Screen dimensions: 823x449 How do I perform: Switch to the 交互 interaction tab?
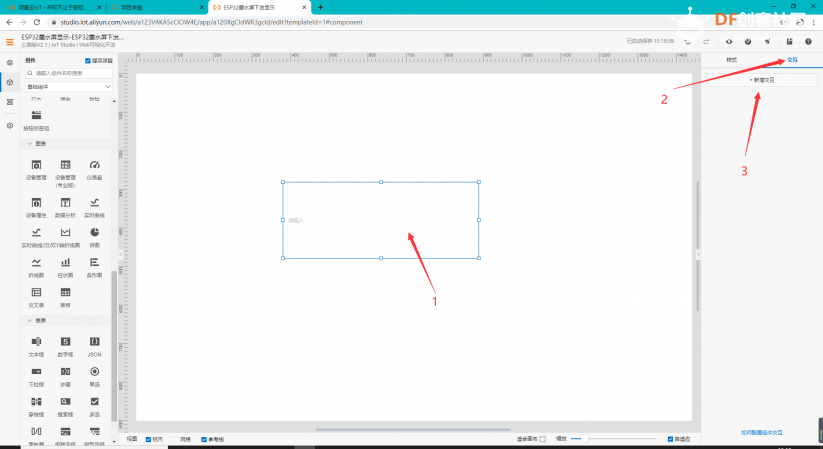[x=792, y=60]
